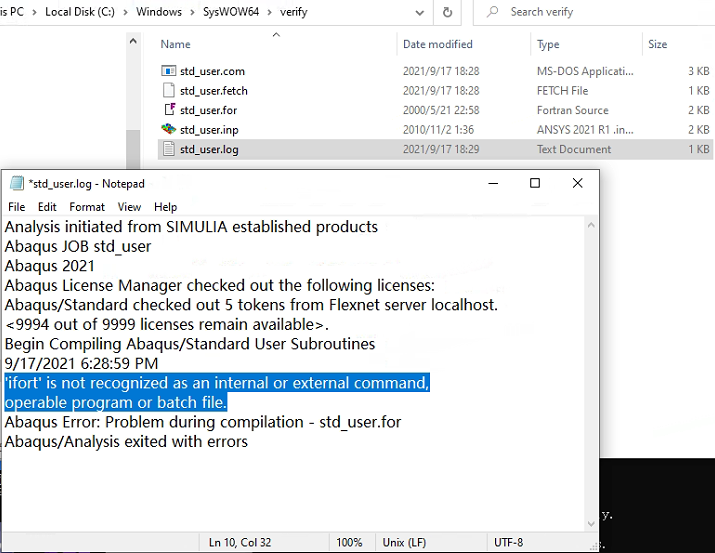Click the std_user.fetch file icon

[168, 90]
